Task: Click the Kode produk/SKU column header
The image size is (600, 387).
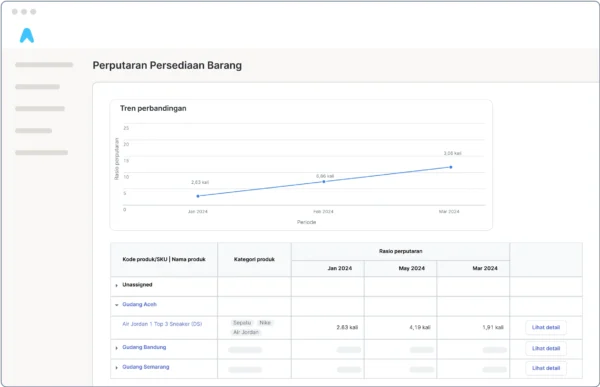Action: coord(164,260)
